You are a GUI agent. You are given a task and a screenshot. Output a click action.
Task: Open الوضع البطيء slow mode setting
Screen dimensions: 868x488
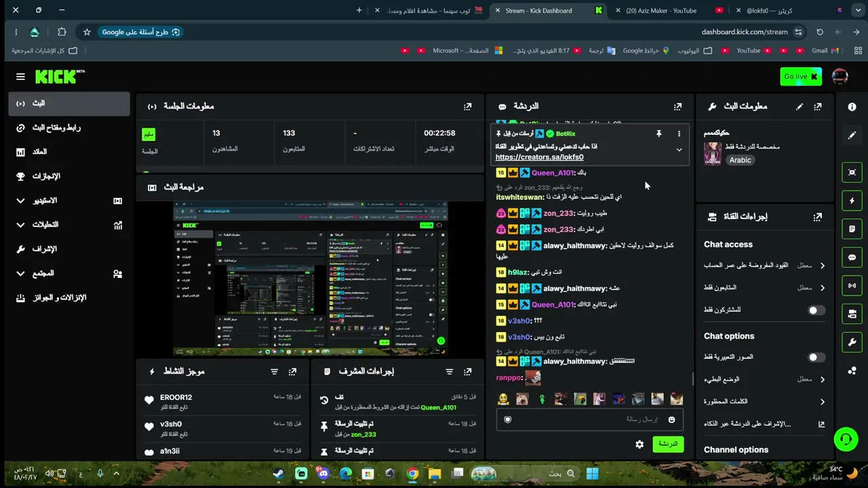tap(764, 380)
